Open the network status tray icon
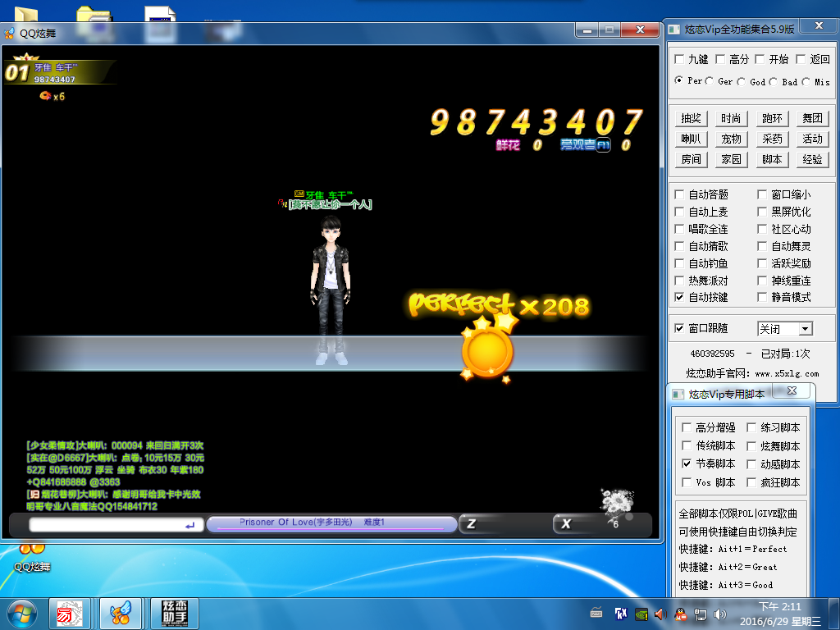Image resolution: width=840 pixels, height=630 pixels. [701, 614]
